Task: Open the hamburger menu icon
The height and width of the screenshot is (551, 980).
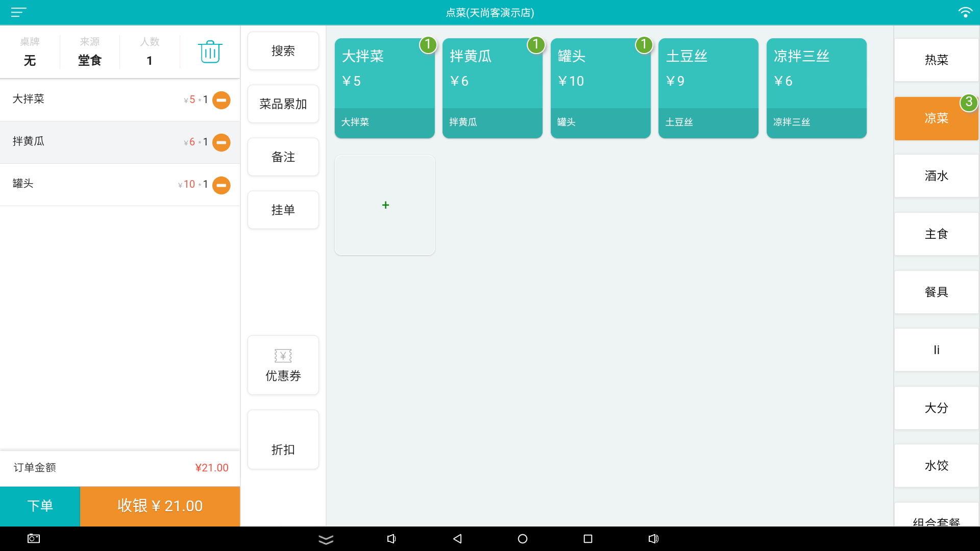Action: pyautogui.click(x=19, y=12)
